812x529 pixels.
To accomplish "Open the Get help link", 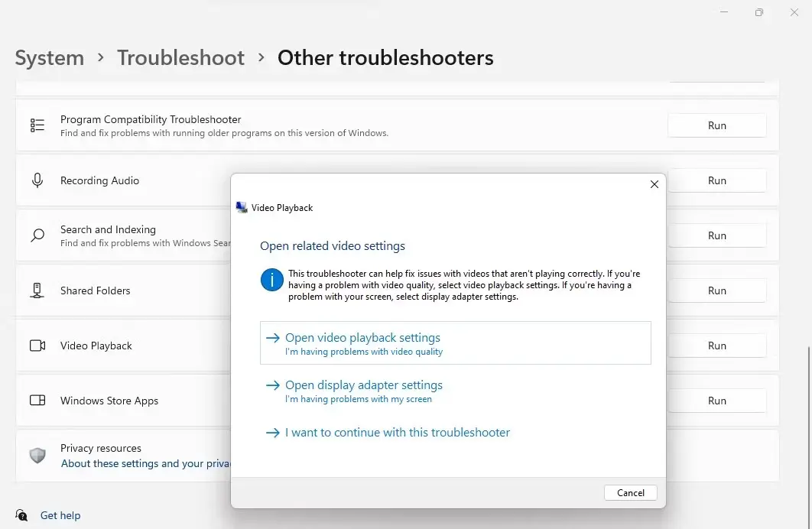I will 60,515.
